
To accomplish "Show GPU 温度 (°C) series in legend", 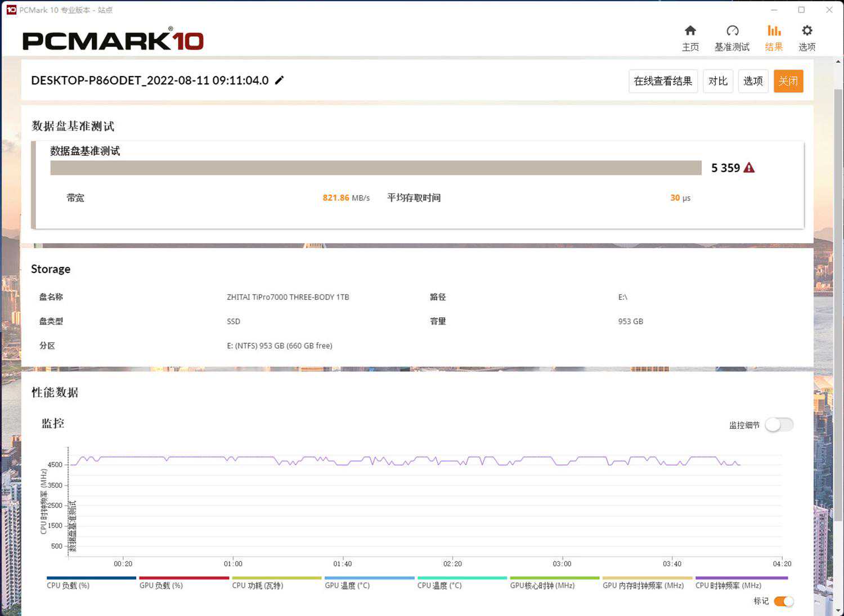I will click(347, 586).
